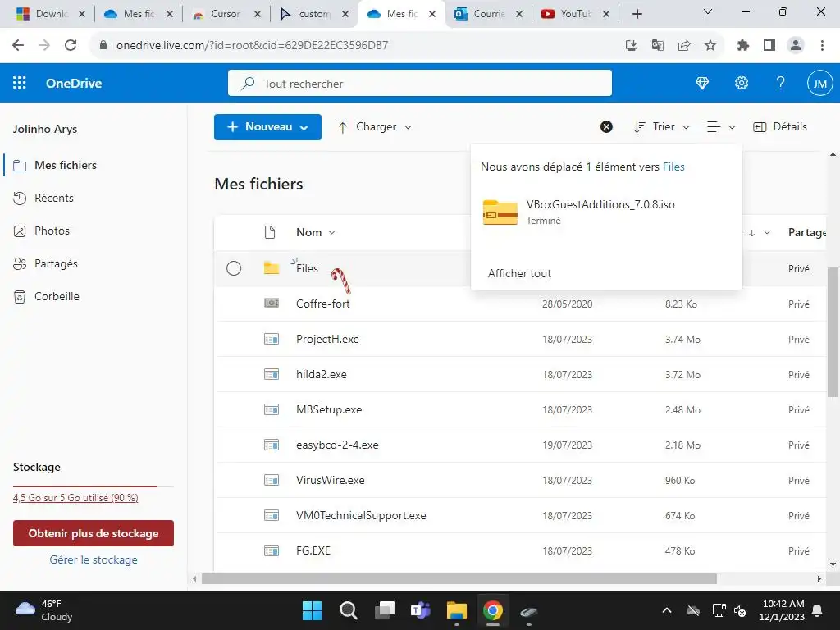The height and width of the screenshot is (630, 840).
Task: Open Corbeille in sidebar
Action: [x=57, y=296]
